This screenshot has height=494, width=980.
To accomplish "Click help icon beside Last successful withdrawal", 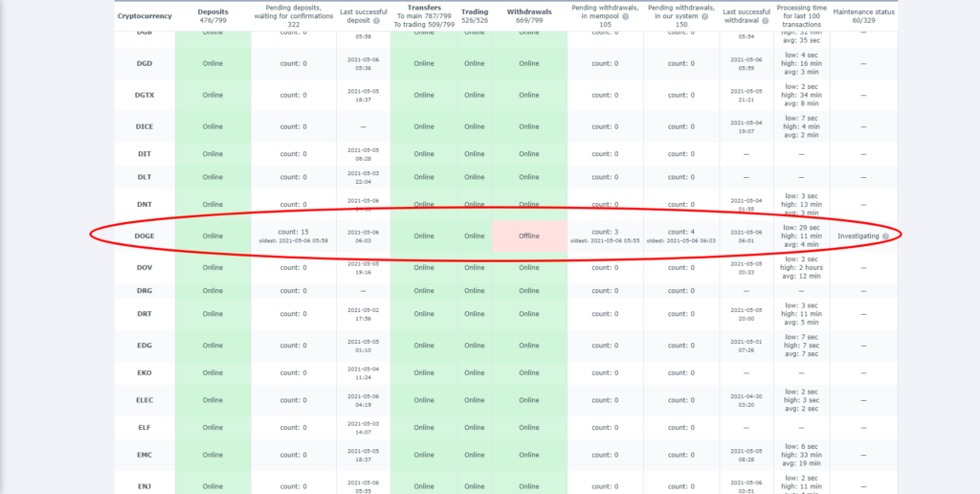I will (765, 21).
